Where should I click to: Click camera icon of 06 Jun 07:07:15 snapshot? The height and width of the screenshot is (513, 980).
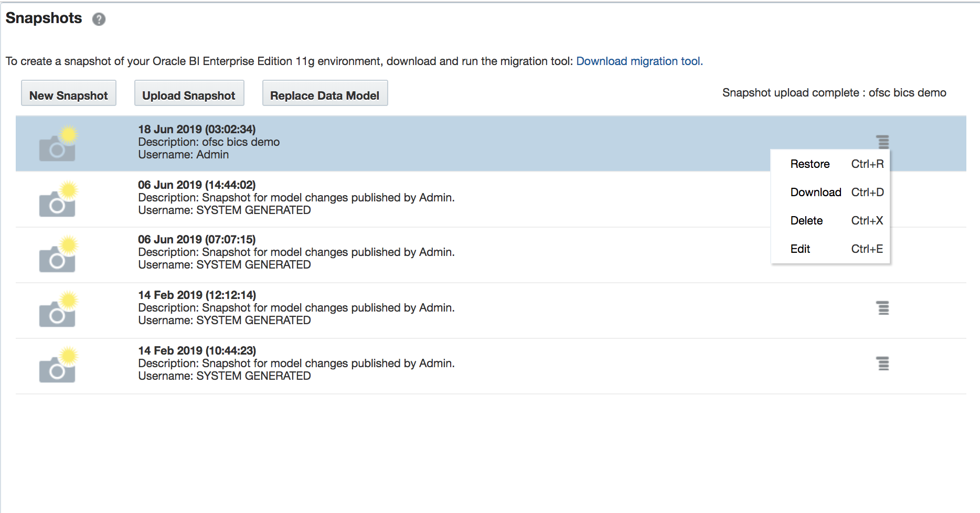58,256
